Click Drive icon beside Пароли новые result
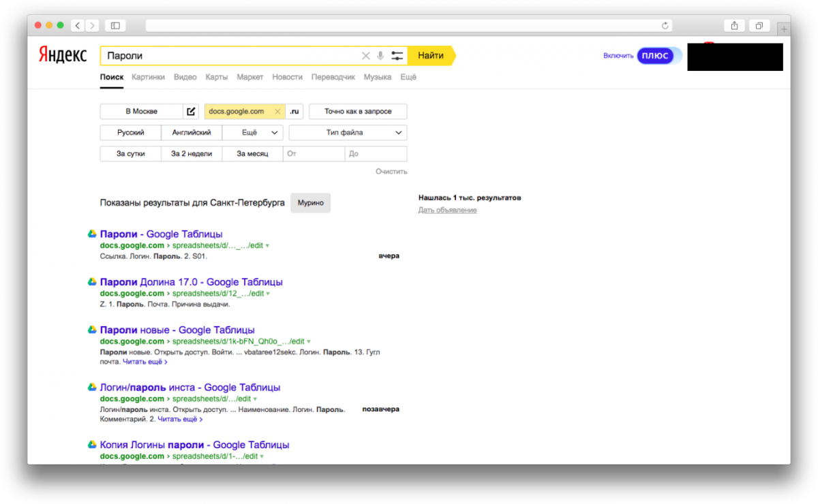 tap(91, 330)
